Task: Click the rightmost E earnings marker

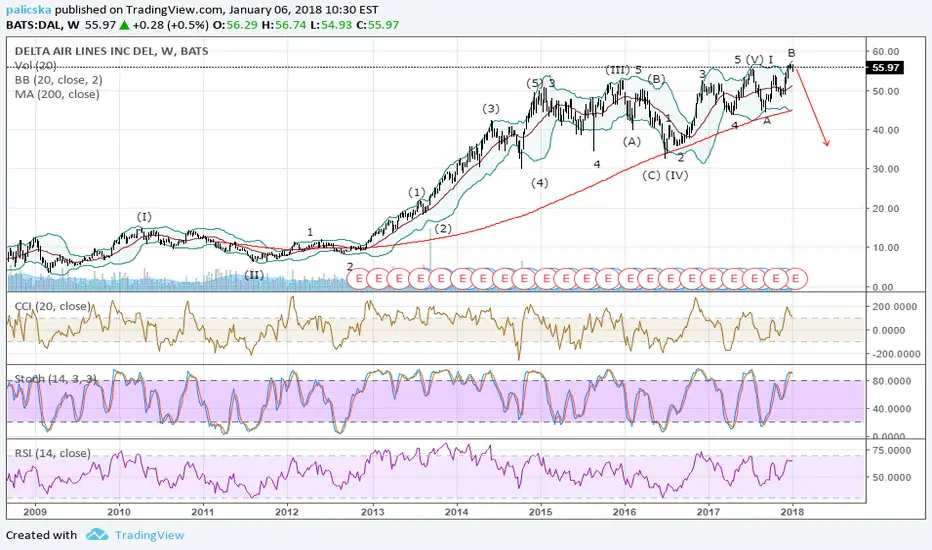Action: (x=796, y=278)
